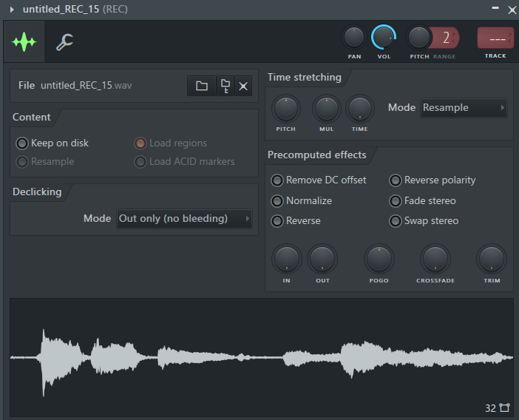
Task: Minimize the untitled_REC_15 window
Action: point(495,8)
